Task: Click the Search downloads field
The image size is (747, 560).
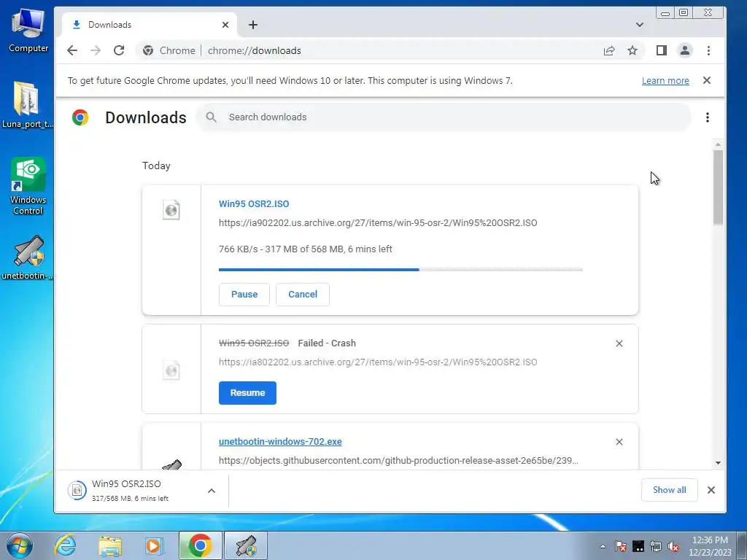Action: (x=443, y=117)
